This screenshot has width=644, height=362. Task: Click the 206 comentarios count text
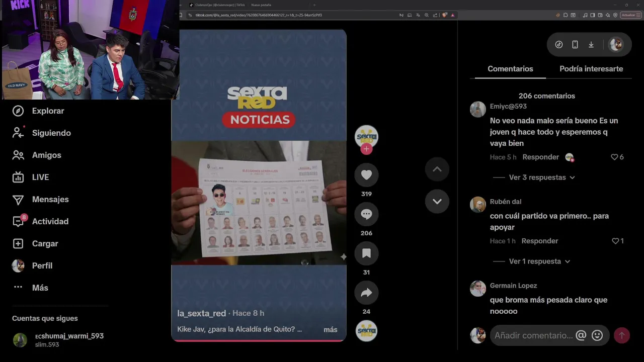pyautogui.click(x=547, y=96)
